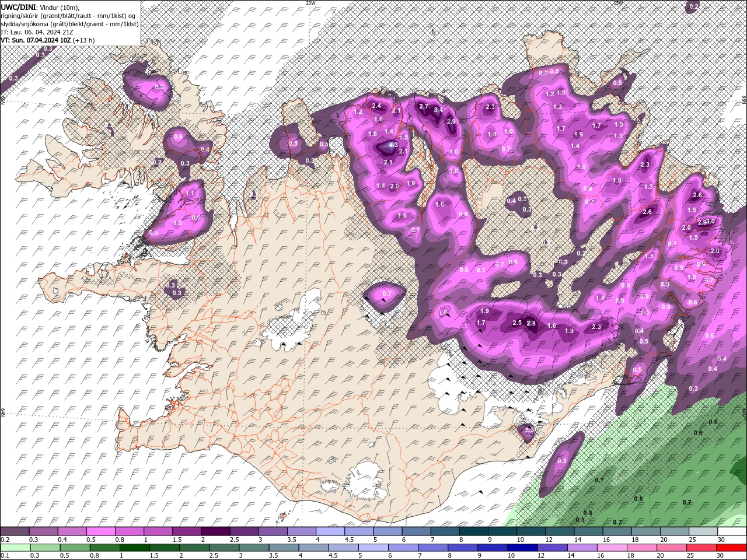Click the rigning/skúrir legend description line
747x560 pixels.
68,15
